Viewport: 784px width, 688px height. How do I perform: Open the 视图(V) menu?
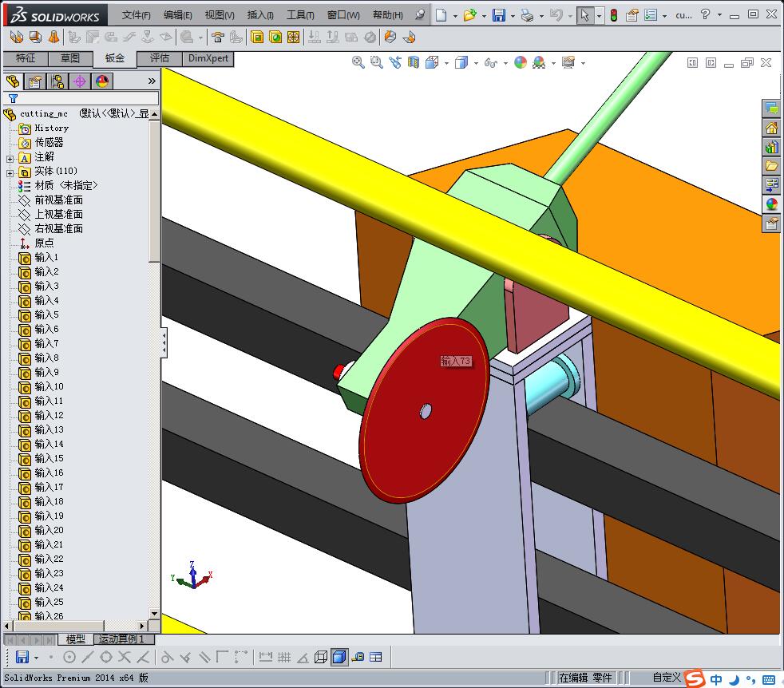pos(220,15)
